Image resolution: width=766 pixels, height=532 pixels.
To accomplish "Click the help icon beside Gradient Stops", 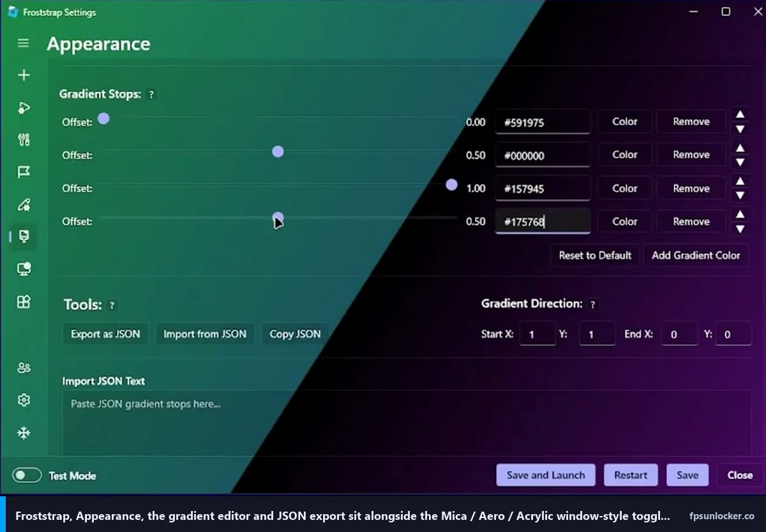I will pos(151,94).
